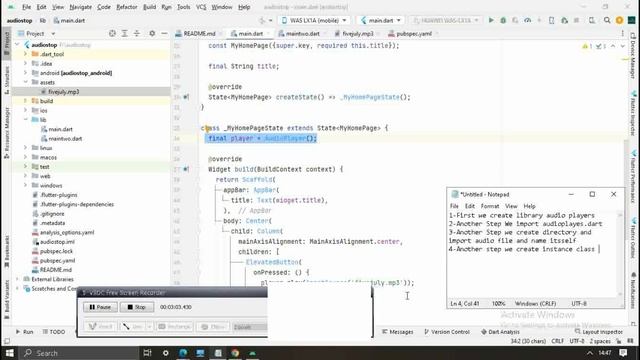The height and width of the screenshot is (360, 640).
Task: Open the Run tool window button
Action: point(24,332)
